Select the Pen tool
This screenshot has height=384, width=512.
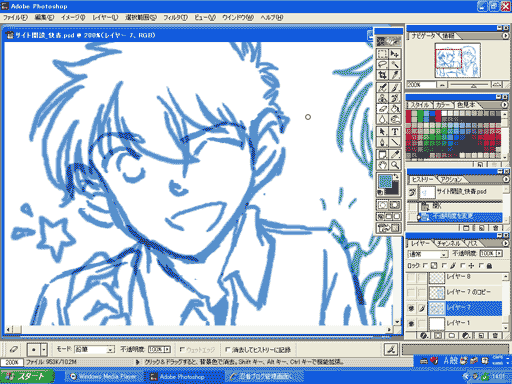(382, 142)
